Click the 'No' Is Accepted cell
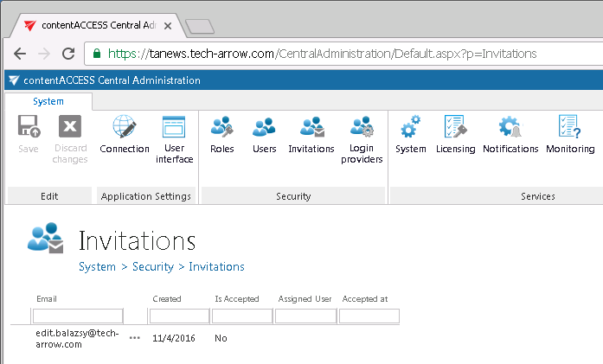 221,338
